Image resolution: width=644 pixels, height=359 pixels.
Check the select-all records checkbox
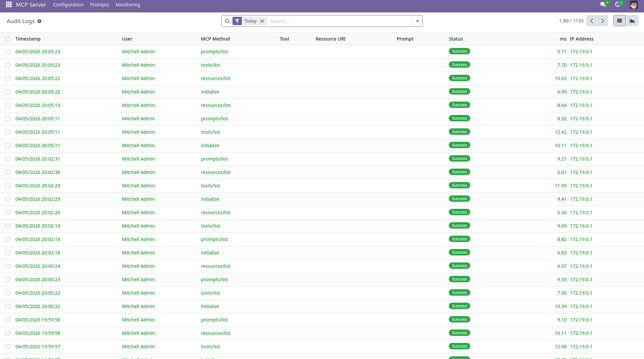click(x=8, y=39)
